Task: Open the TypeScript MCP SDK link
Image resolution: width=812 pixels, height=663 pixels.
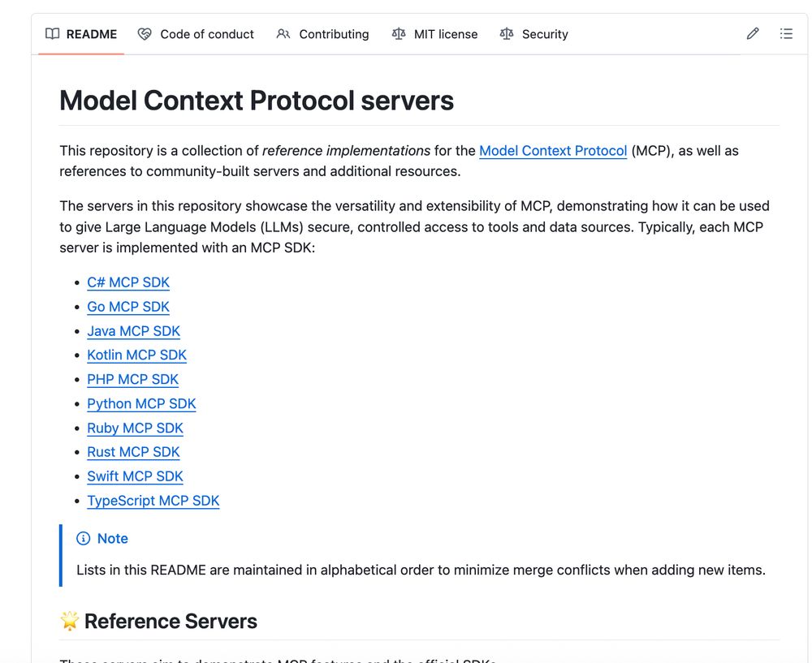Action: 153,501
